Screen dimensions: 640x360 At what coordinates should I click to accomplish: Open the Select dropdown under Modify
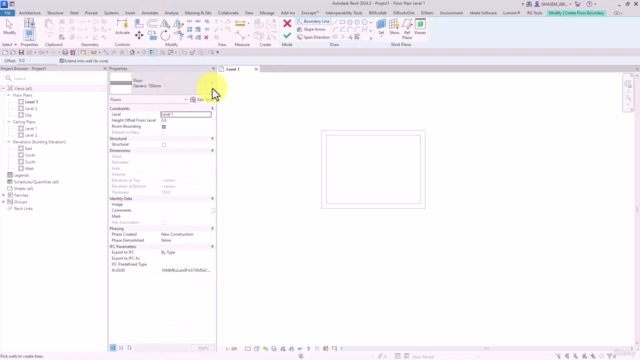point(9,44)
